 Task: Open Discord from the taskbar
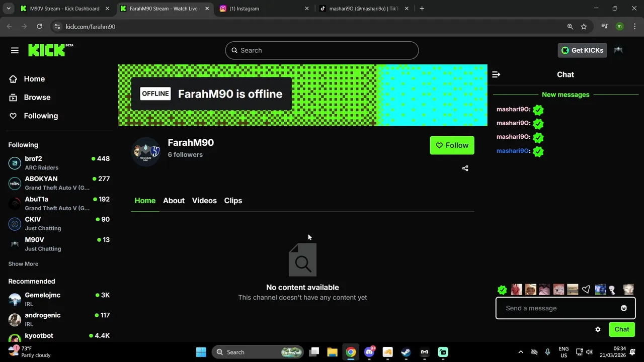tap(369, 352)
